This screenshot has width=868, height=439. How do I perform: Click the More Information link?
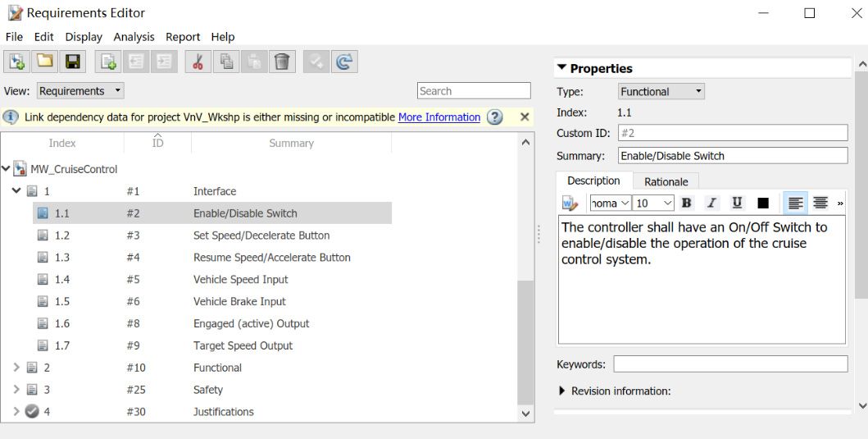click(x=439, y=117)
